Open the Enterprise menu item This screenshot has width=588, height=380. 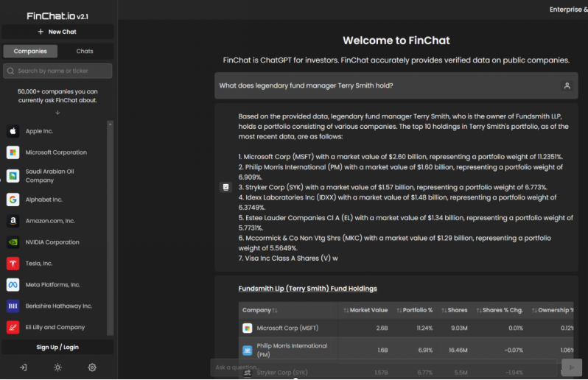pos(569,10)
